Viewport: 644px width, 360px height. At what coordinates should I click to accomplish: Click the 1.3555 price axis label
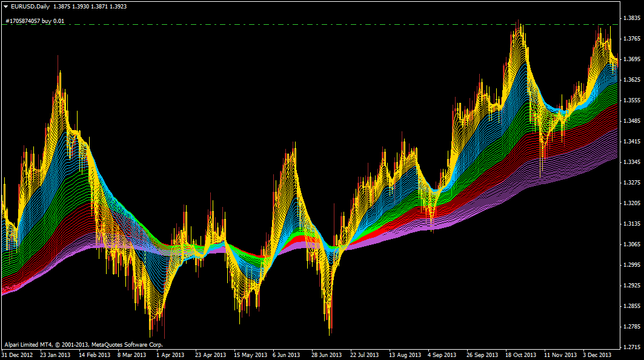632,100
